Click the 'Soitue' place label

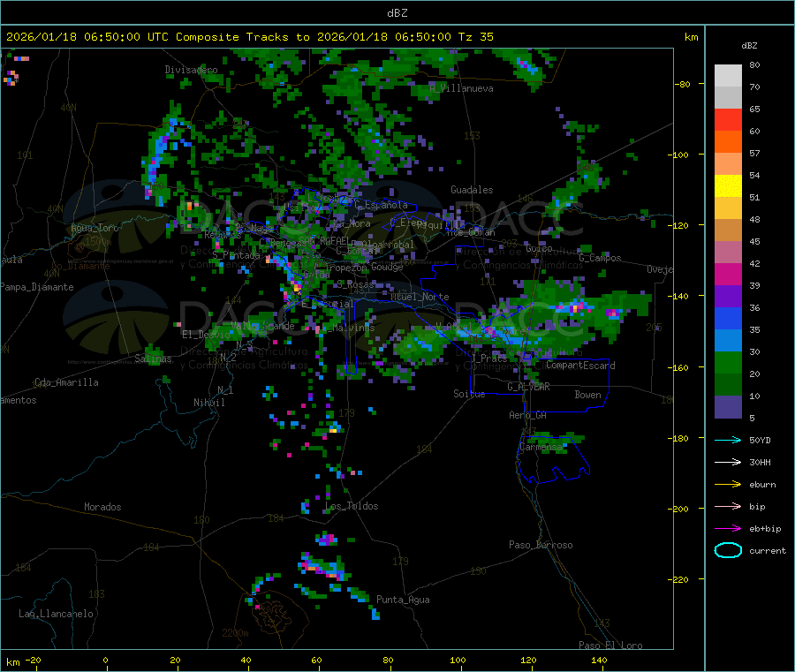tap(469, 394)
